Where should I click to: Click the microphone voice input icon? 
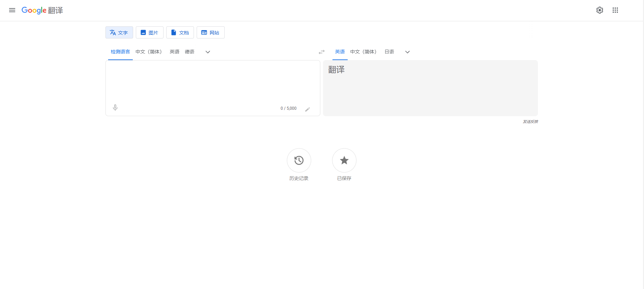[x=115, y=108]
